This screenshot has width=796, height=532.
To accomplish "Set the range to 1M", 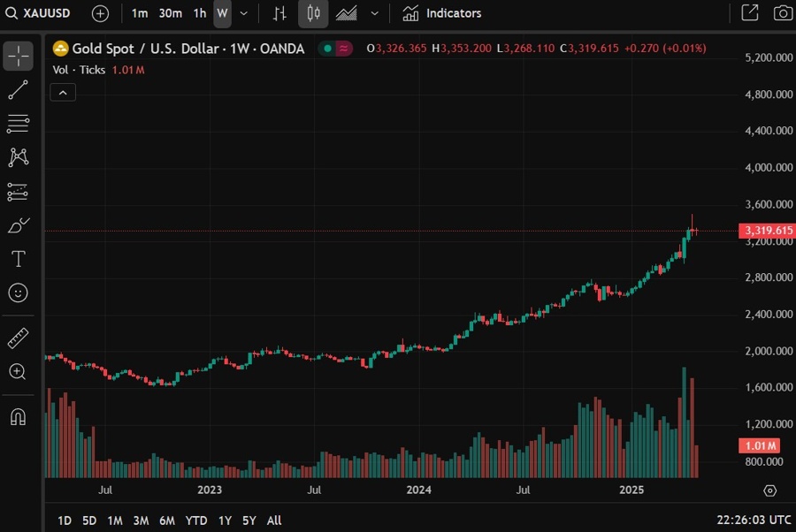I will click(115, 521).
